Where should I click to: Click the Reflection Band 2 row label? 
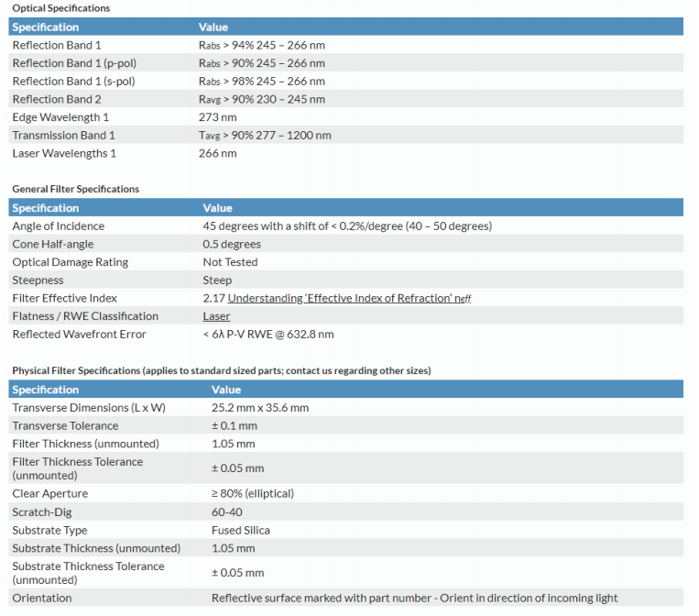coord(57,99)
